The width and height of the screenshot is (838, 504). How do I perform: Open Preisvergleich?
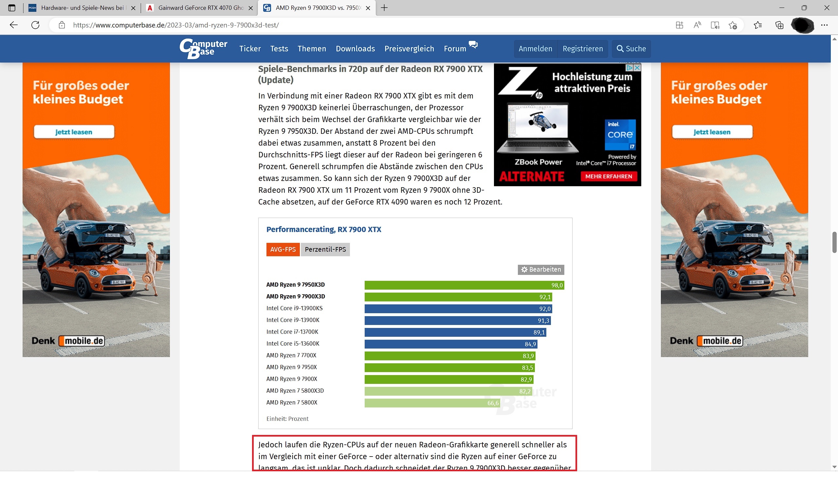tap(409, 48)
